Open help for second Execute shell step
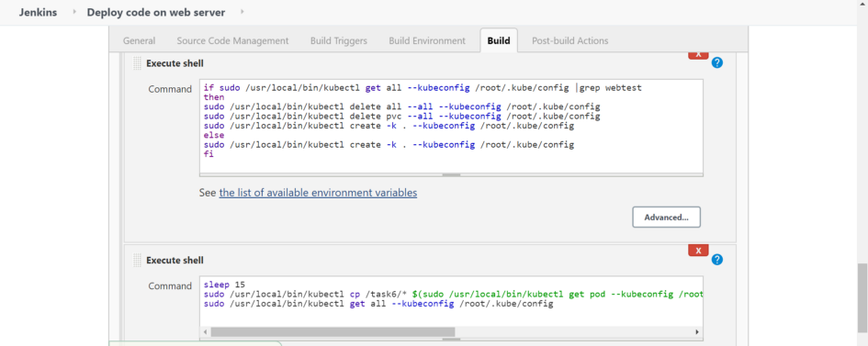The width and height of the screenshot is (868, 346). click(716, 259)
